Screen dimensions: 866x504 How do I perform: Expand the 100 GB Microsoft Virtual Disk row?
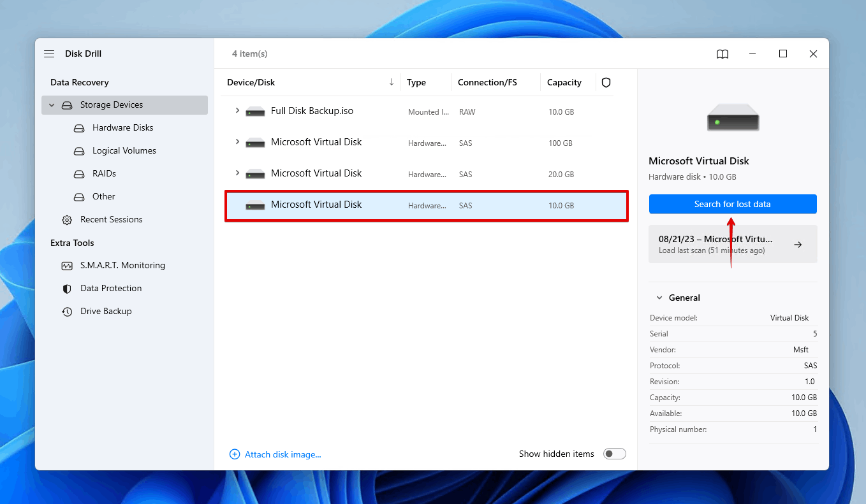[x=237, y=142]
